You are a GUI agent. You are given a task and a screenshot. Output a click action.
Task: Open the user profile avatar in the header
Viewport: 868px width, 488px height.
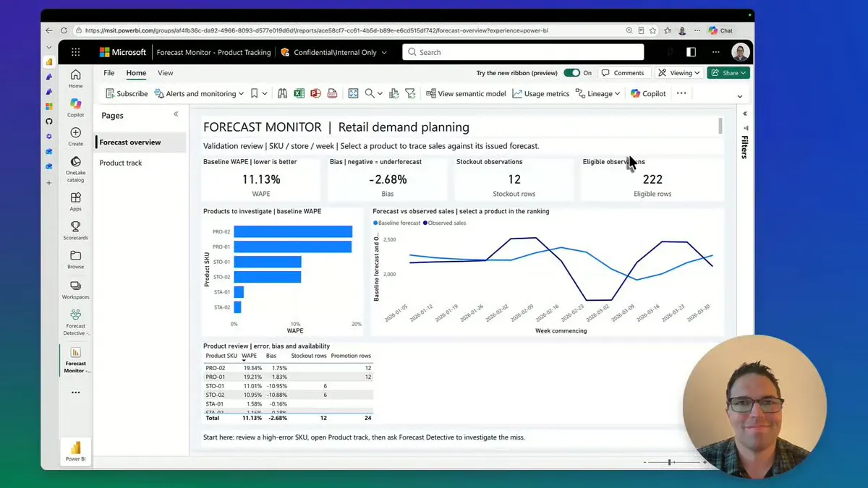tap(740, 52)
